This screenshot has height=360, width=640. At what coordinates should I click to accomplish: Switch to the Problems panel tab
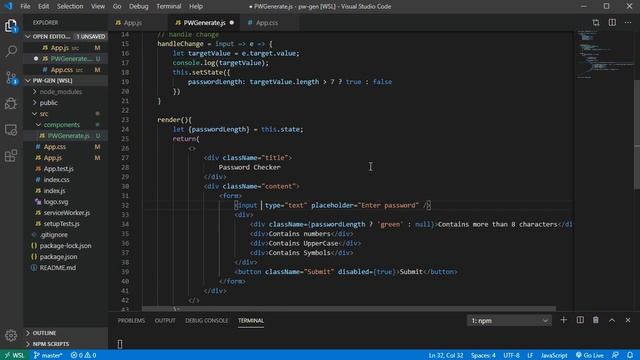click(x=131, y=321)
